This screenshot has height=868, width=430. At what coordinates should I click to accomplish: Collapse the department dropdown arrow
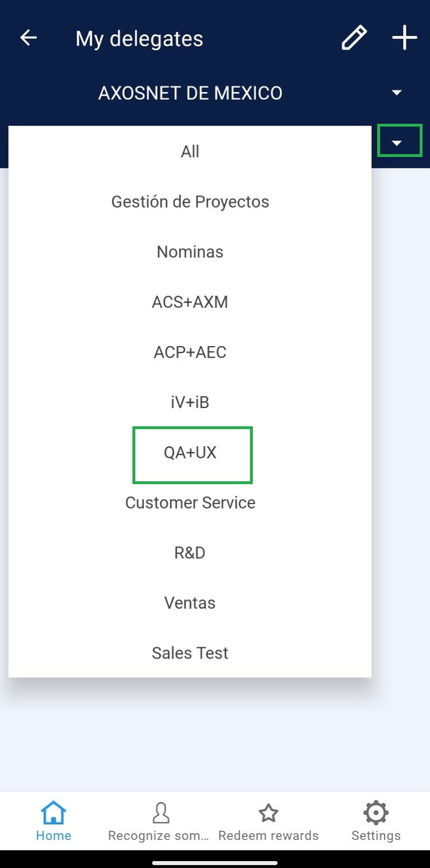[x=399, y=142]
